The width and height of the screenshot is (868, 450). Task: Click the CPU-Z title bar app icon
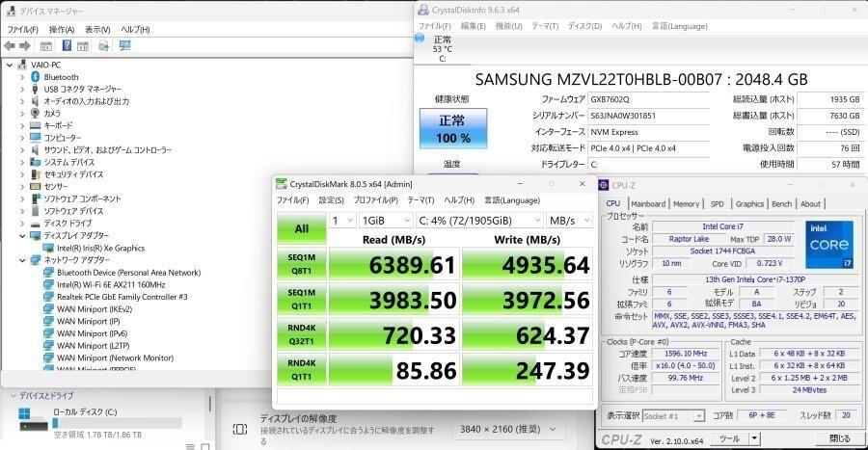(604, 185)
